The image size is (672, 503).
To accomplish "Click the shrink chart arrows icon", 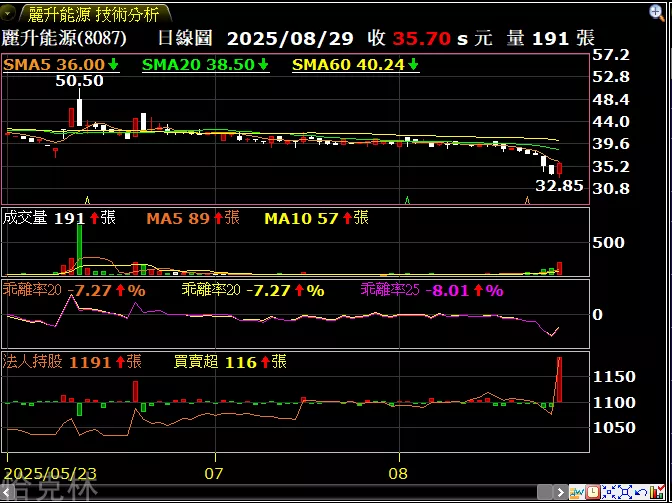I will pyautogui.click(x=609, y=491).
